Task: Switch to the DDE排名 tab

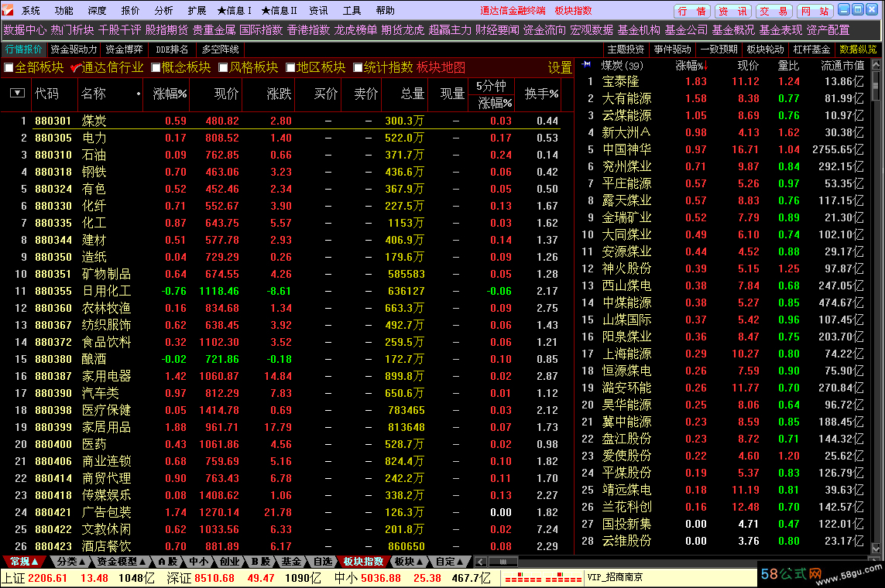Action: [172, 50]
